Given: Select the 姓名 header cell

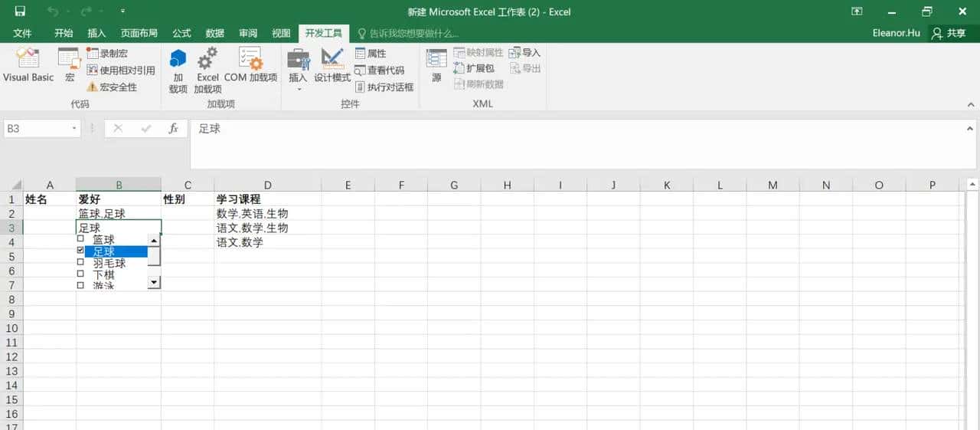Looking at the screenshot, I should click(x=50, y=199).
